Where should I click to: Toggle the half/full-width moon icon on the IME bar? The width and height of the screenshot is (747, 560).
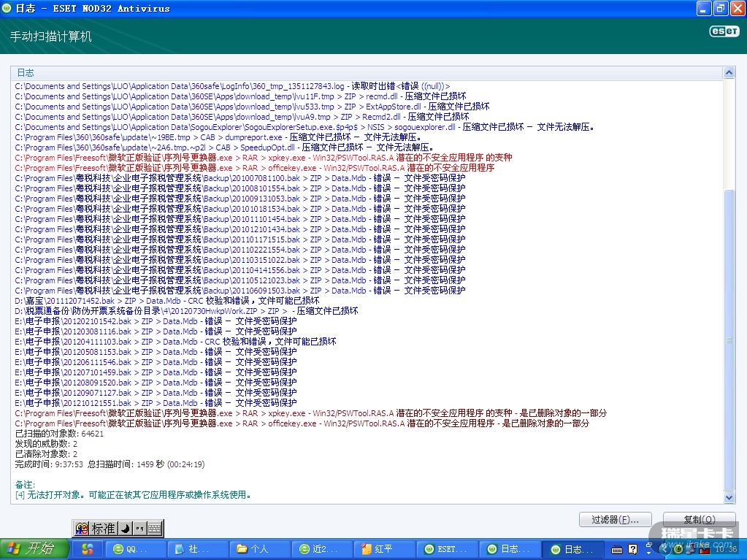(x=125, y=528)
